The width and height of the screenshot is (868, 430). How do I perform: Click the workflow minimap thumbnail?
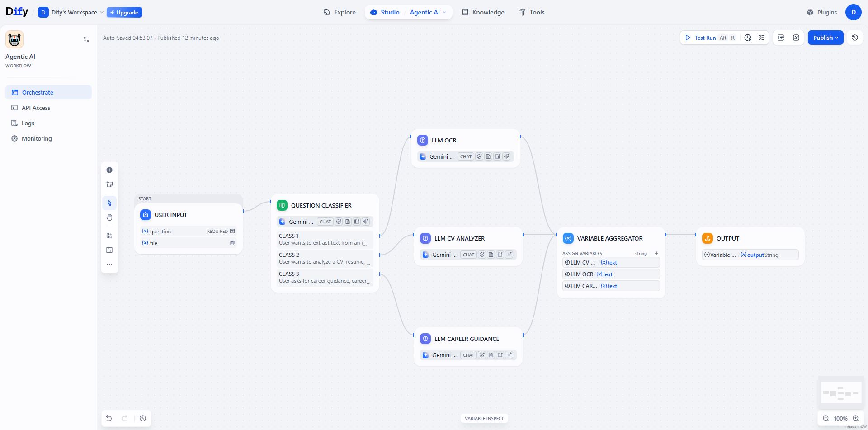pos(841,392)
